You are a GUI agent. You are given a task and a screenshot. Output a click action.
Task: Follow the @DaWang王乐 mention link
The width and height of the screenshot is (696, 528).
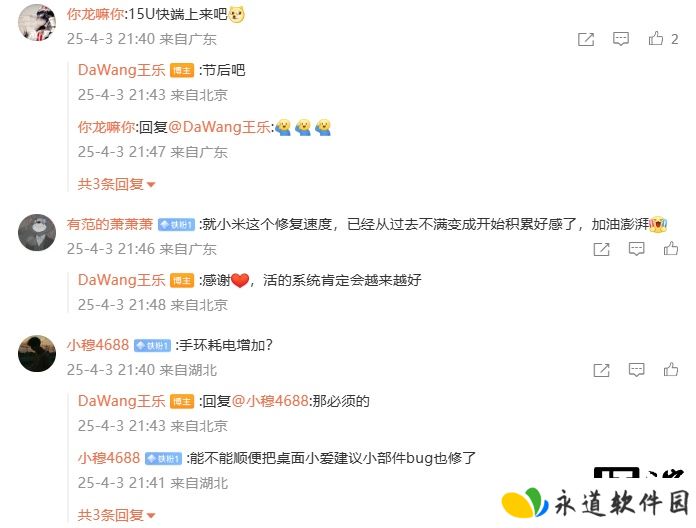(219, 127)
